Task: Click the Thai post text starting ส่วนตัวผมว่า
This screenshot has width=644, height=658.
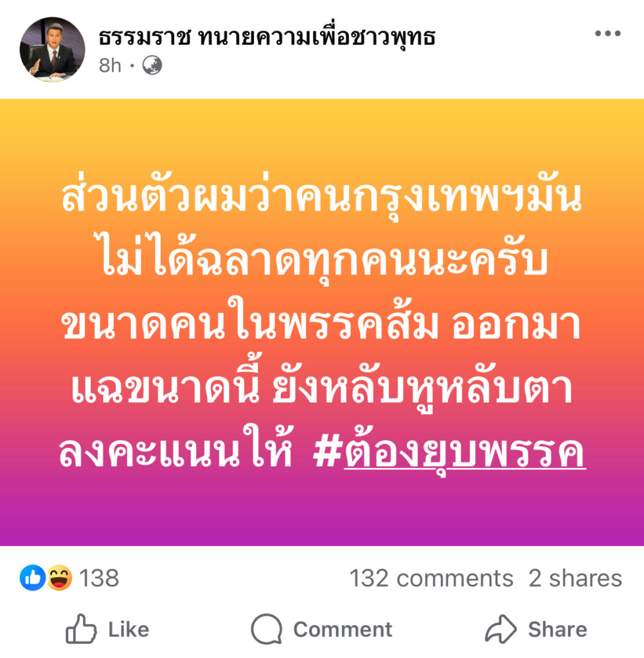Action: tap(322, 325)
